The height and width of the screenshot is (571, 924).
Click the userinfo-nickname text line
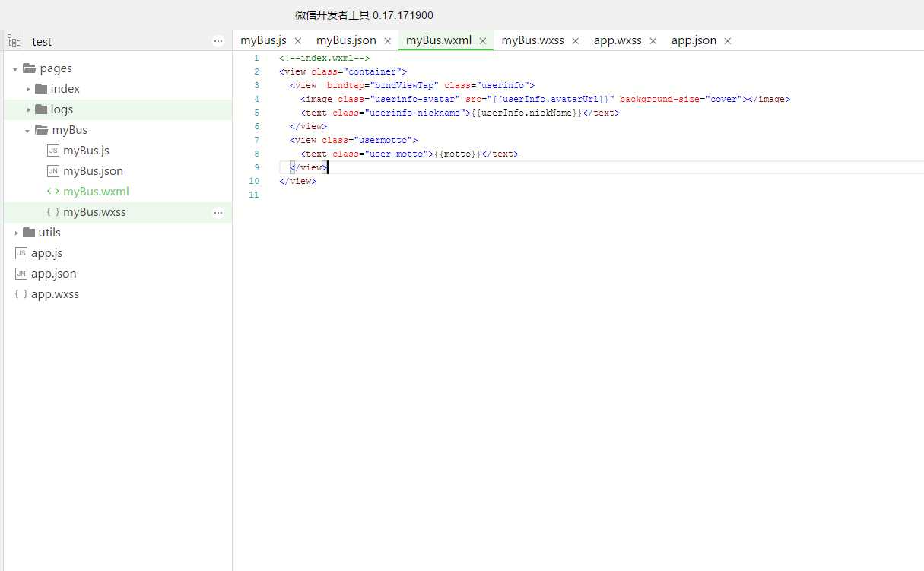pyautogui.click(x=460, y=113)
